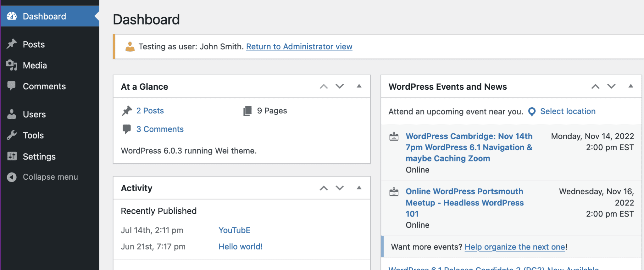Click the pages icon beside 9 Pages

tap(247, 111)
